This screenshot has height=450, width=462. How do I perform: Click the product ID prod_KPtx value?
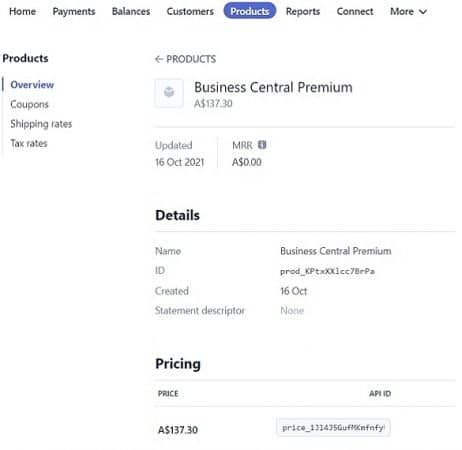tap(327, 271)
